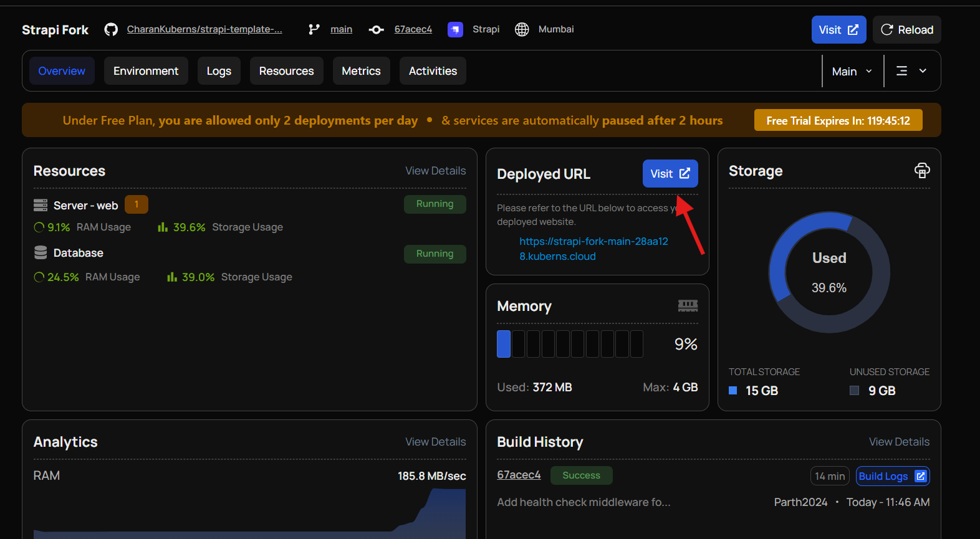Click the main branch link

341,29
